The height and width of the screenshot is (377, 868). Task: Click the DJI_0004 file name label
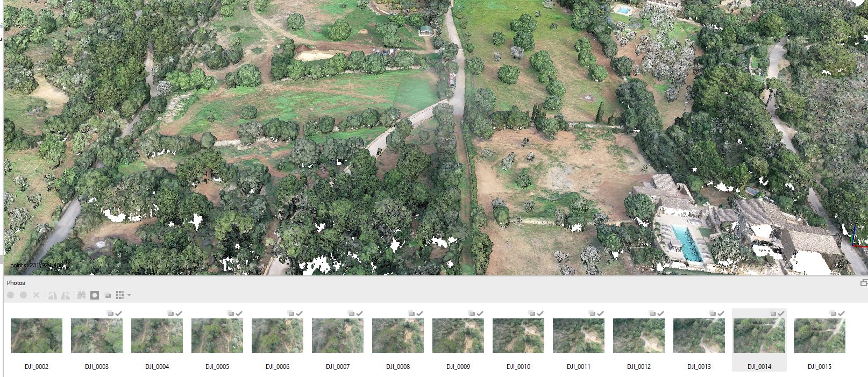[157, 367]
